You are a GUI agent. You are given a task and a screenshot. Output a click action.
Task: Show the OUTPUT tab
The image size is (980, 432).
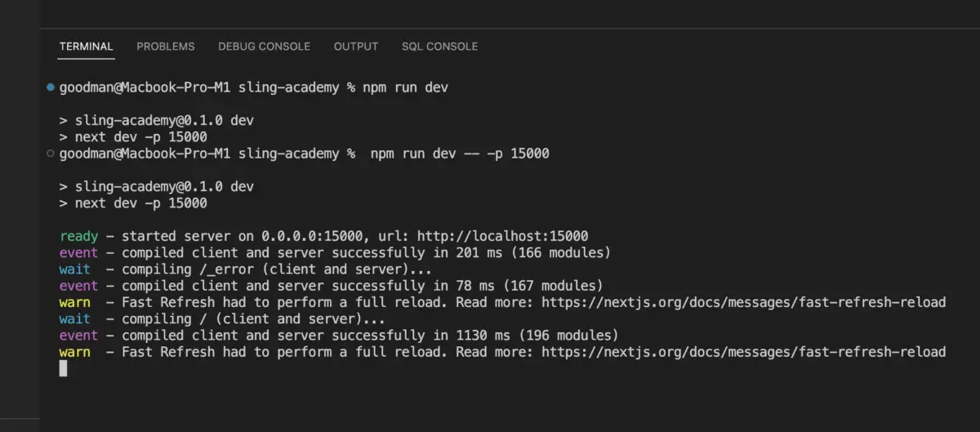(356, 47)
